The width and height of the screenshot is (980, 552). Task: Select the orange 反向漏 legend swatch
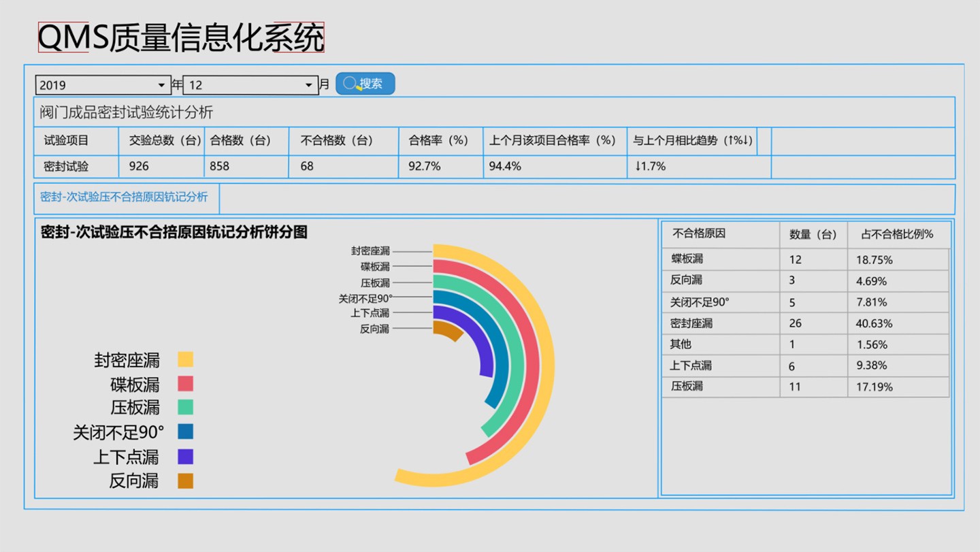185,481
